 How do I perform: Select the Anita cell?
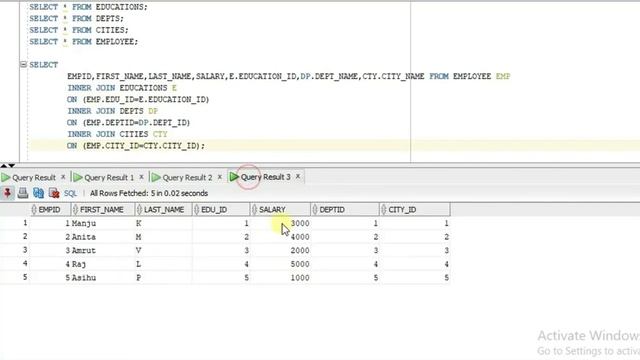(x=84, y=237)
